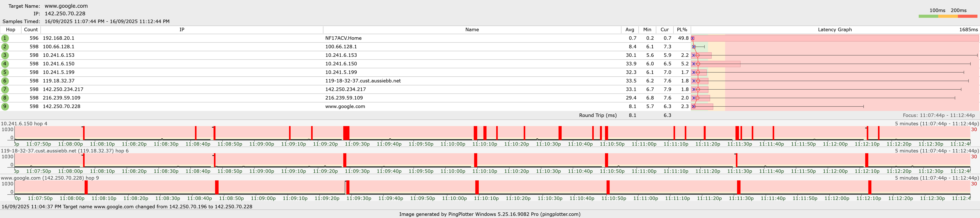Click the PingPlotter image generated footer
The image size is (980, 218).
(490, 214)
